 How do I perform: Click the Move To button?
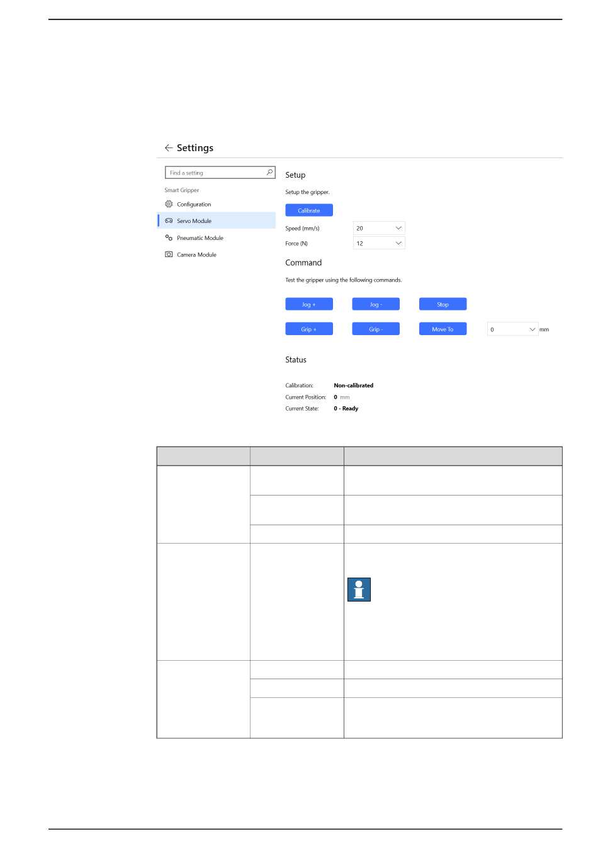[443, 329]
